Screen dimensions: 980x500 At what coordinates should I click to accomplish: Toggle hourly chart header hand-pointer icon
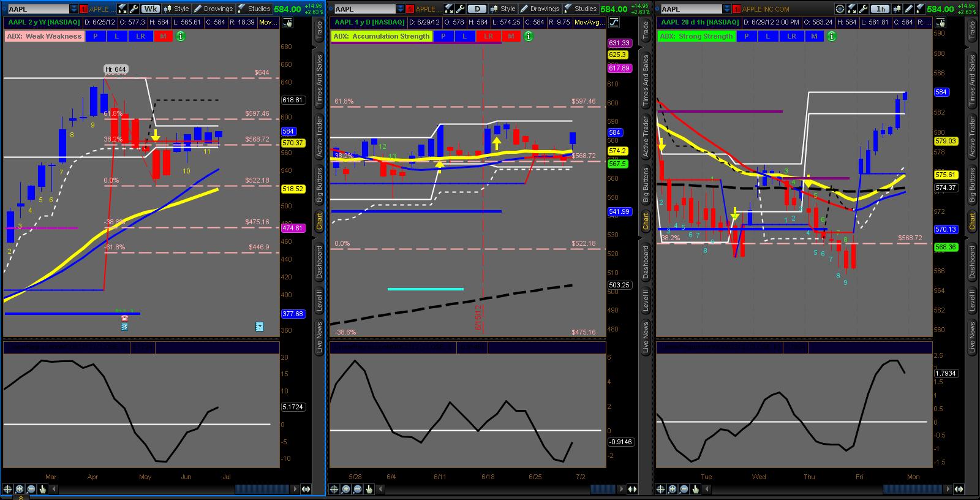click(x=940, y=22)
